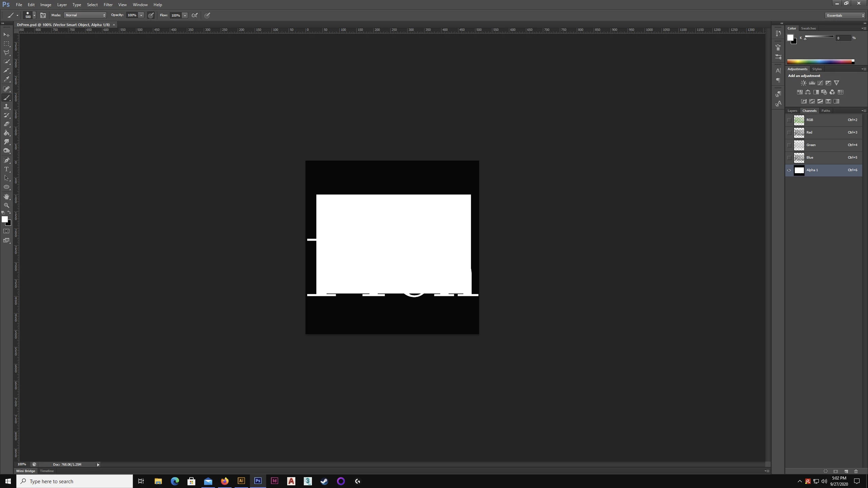Select the Hand tool

pyautogui.click(x=6, y=197)
